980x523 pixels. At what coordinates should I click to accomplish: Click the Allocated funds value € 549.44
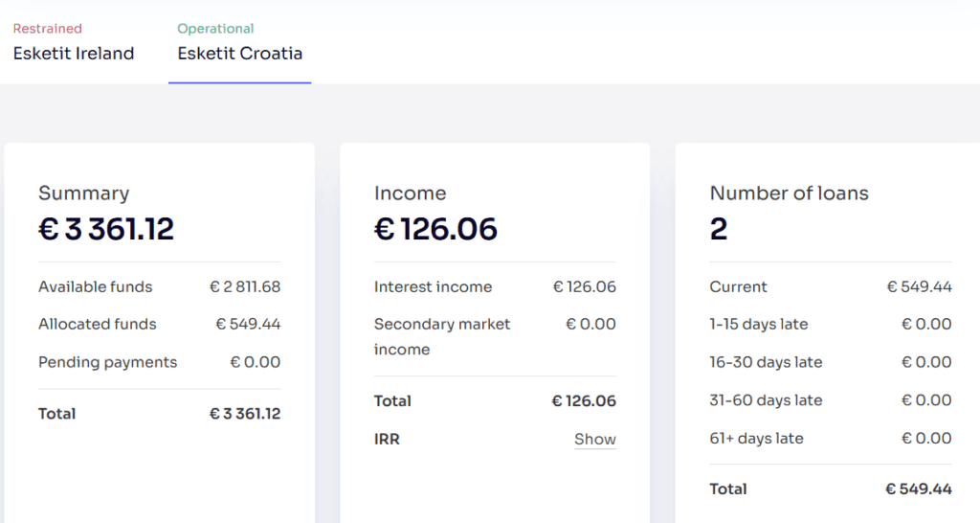248,324
